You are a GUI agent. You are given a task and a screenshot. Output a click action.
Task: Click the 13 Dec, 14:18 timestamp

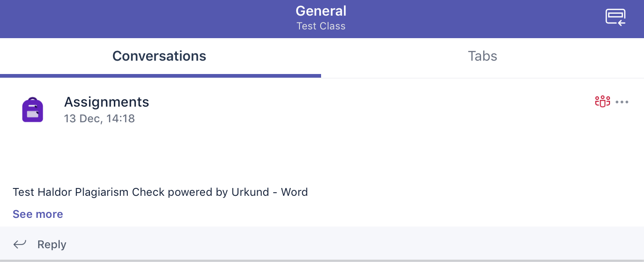click(x=99, y=119)
